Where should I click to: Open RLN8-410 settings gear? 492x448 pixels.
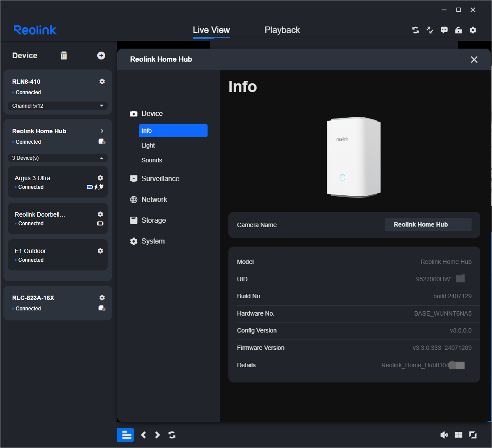(102, 82)
